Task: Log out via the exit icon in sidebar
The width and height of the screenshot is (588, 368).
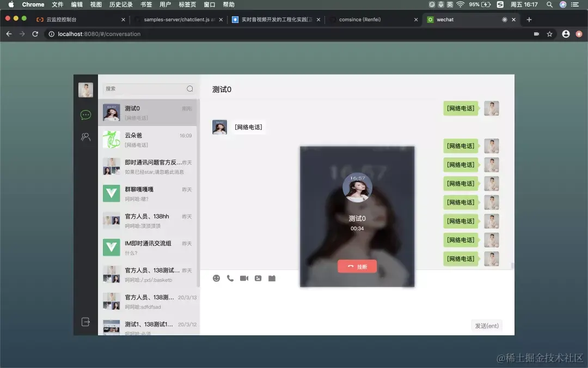Action: [x=85, y=322]
